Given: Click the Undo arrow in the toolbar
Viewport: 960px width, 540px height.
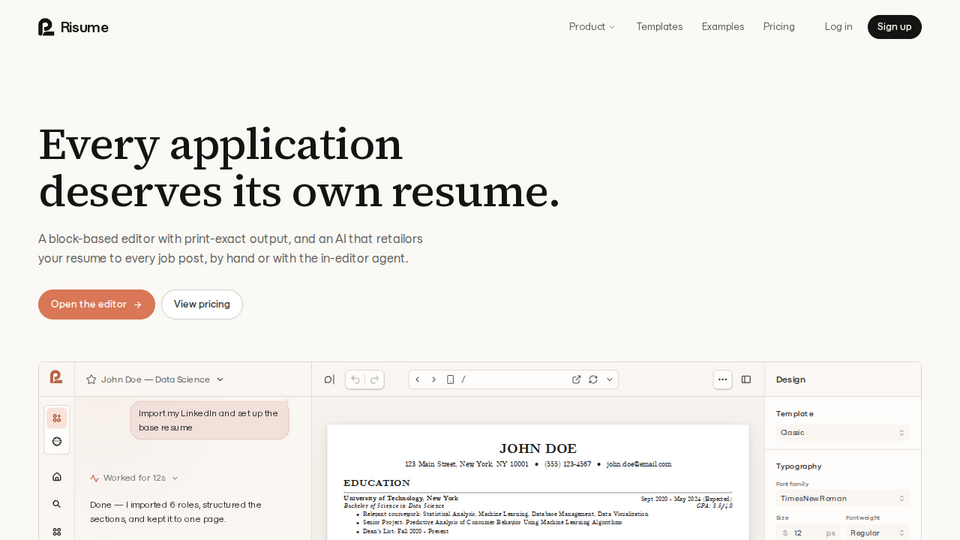Looking at the screenshot, I should click(x=355, y=380).
